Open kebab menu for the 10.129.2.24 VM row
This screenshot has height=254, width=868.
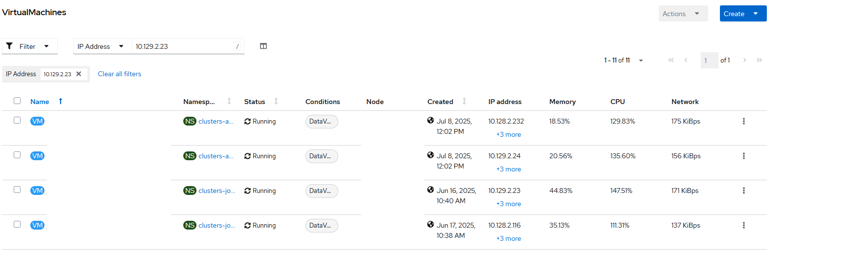pos(743,156)
